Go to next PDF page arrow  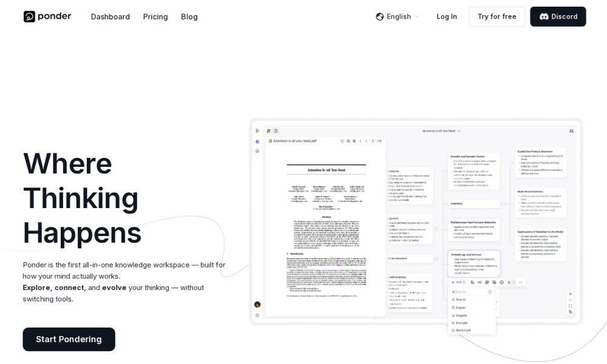pyautogui.click(x=367, y=141)
